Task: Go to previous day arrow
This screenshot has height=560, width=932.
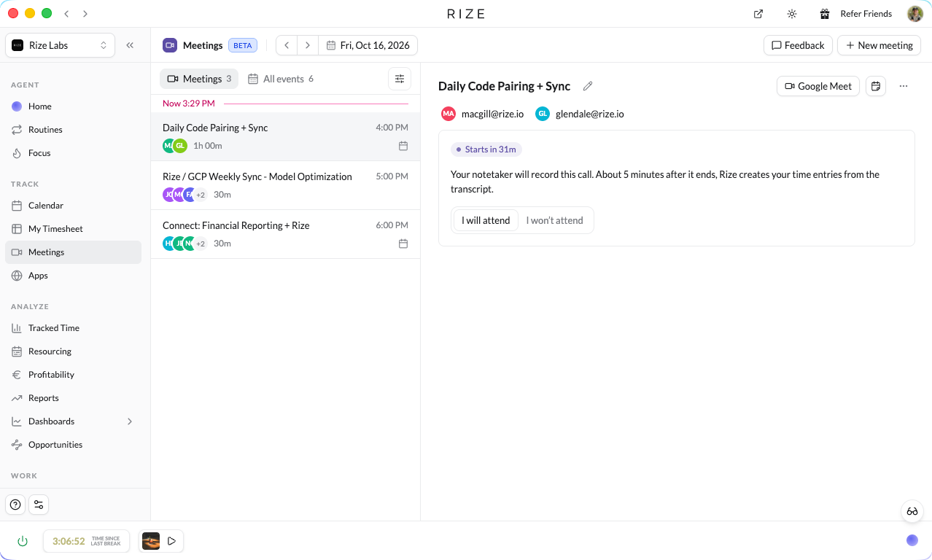Action: click(x=287, y=45)
